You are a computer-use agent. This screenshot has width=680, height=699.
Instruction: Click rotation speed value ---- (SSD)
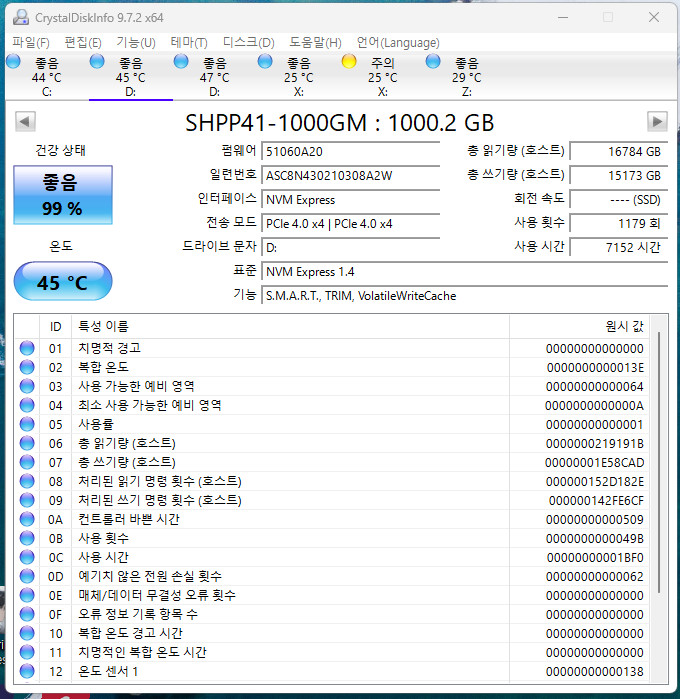coord(619,200)
